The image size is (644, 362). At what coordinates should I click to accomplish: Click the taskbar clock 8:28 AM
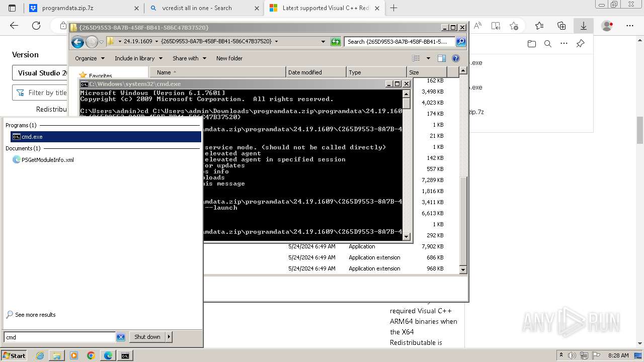coord(618,355)
